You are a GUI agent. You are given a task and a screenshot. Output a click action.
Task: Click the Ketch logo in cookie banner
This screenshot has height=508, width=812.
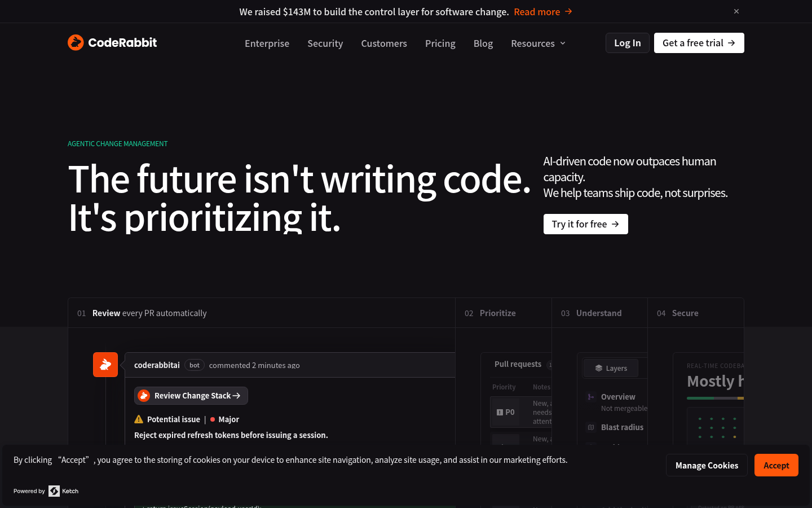coord(64,491)
